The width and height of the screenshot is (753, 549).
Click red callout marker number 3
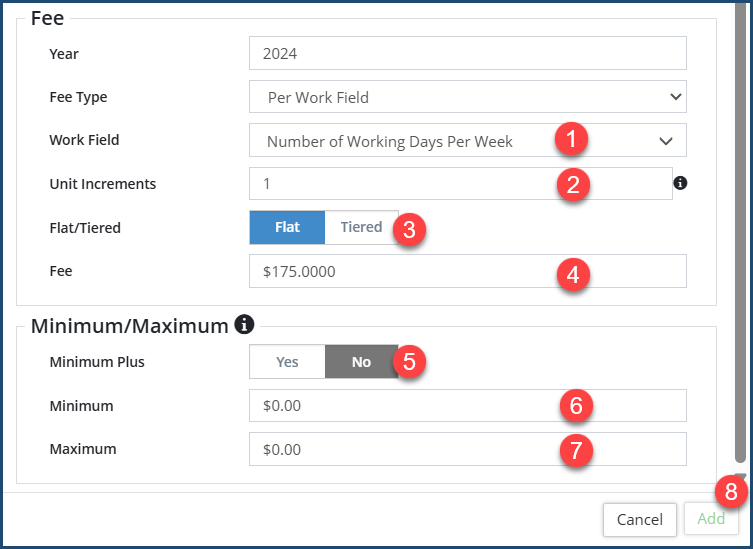point(410,228)
